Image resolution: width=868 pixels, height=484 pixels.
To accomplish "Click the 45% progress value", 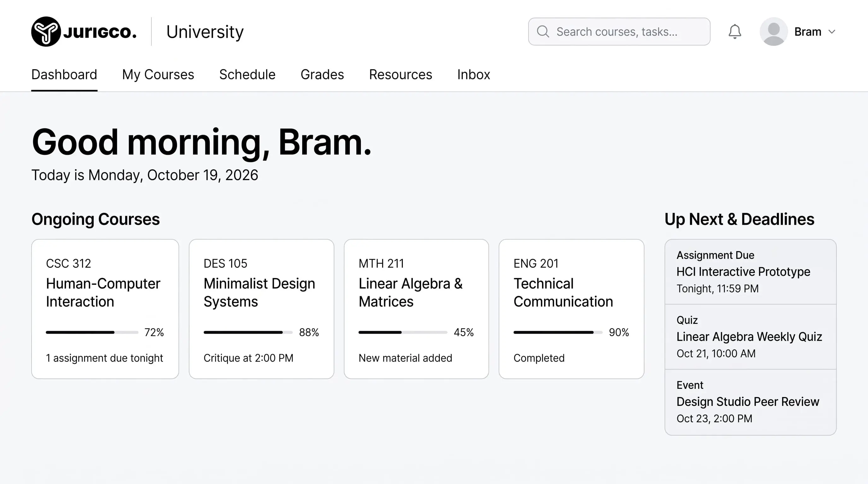I will [464, 332].
